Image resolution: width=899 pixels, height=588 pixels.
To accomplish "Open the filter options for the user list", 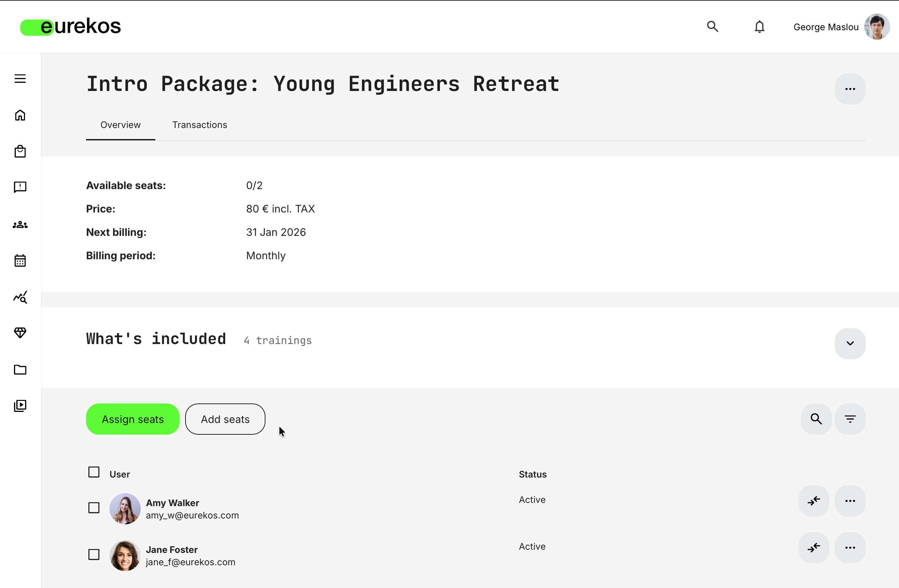I will tap(850, 419).
